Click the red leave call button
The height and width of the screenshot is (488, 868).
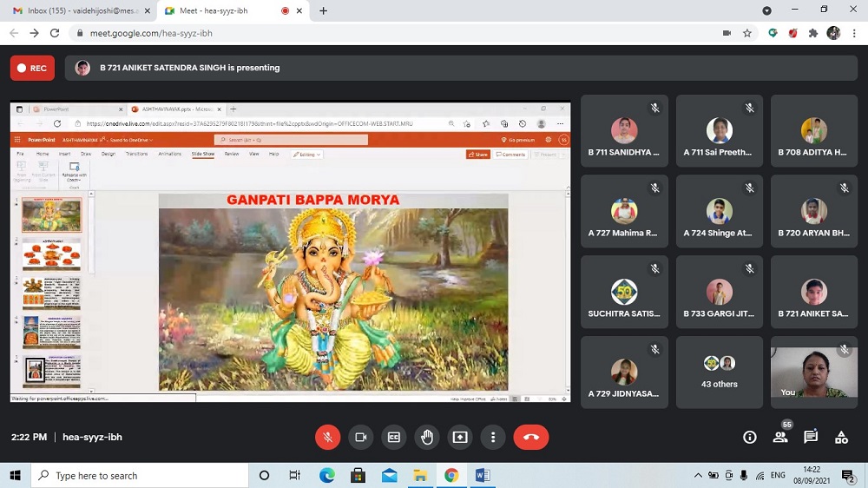point(530,438)
